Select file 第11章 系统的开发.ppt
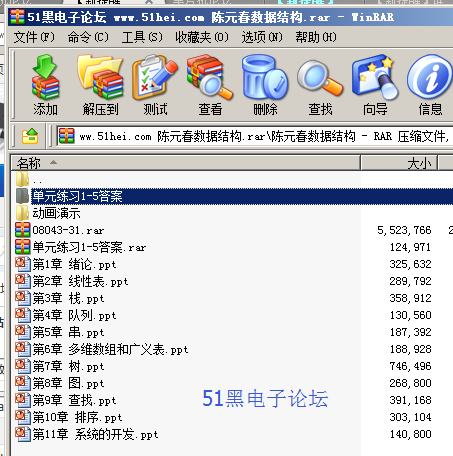The image size is (453, 456). click(x=95, y=434)
